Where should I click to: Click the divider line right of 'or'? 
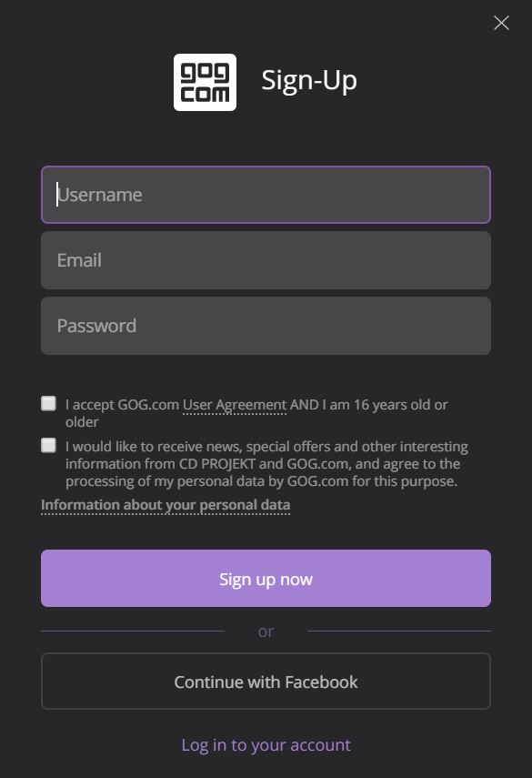point(399,631)
